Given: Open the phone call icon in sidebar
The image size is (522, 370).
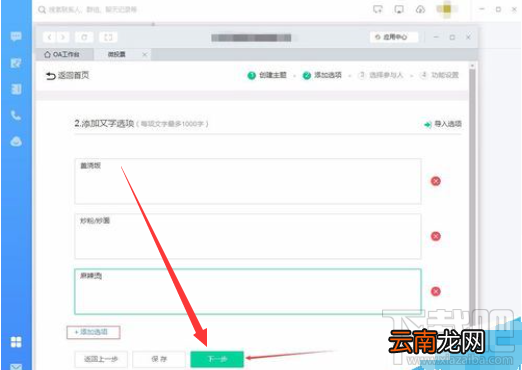Looking at the screenshot, I should [x=16, y=115].
